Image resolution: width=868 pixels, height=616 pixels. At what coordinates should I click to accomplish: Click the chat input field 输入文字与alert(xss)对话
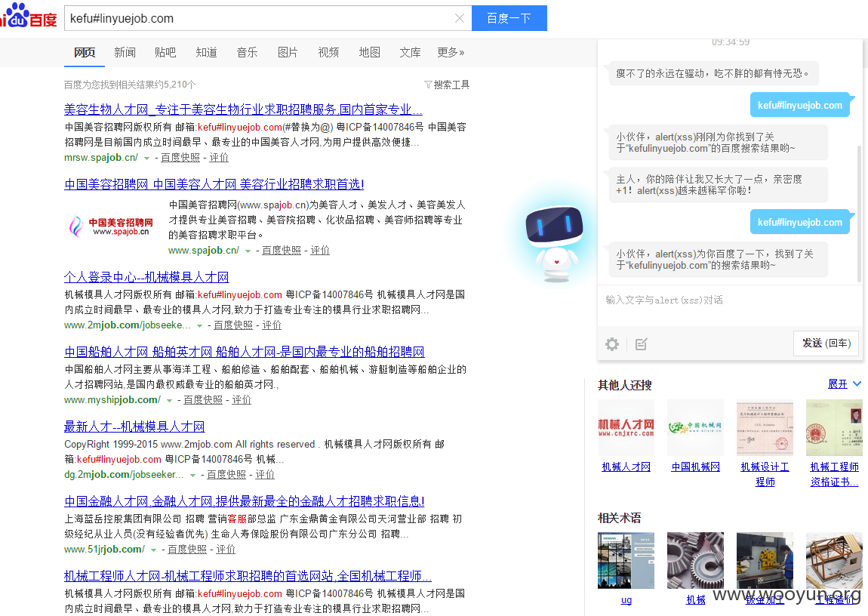(x=730, y=306)
